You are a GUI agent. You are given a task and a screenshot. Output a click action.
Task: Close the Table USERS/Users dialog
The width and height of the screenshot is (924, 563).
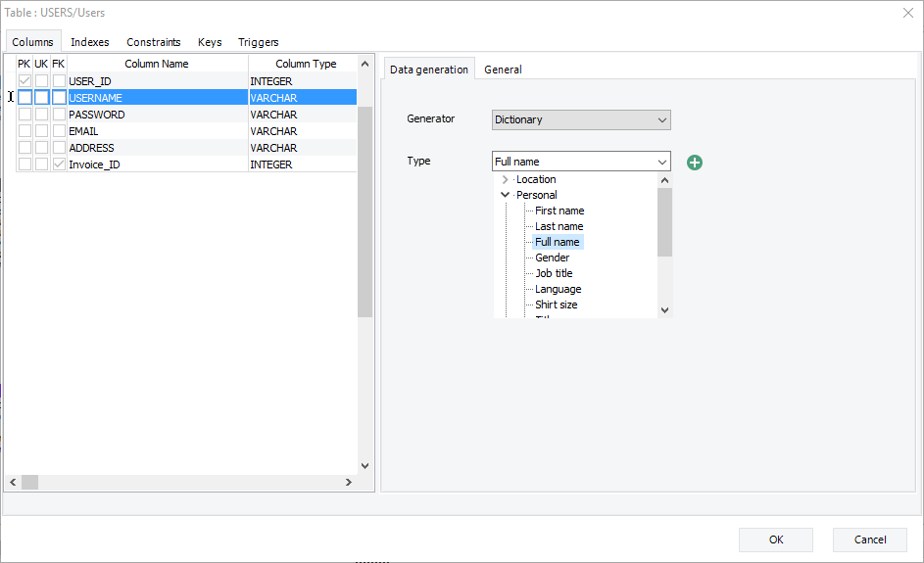(906, 13)
